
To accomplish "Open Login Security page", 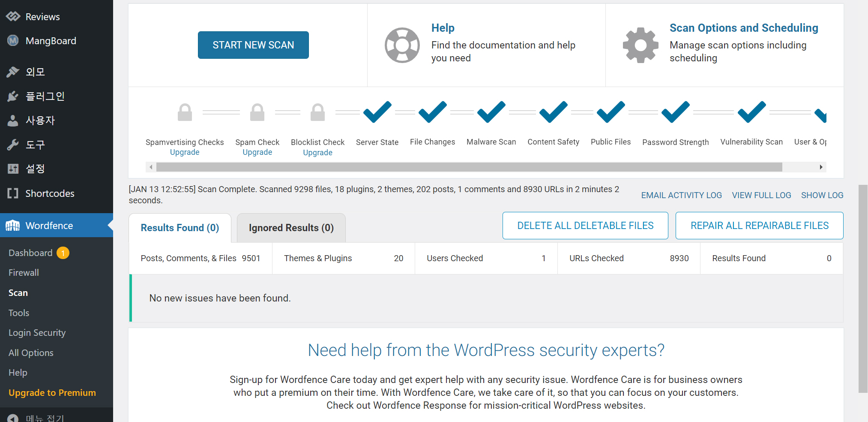I will [x=37, y=333].
